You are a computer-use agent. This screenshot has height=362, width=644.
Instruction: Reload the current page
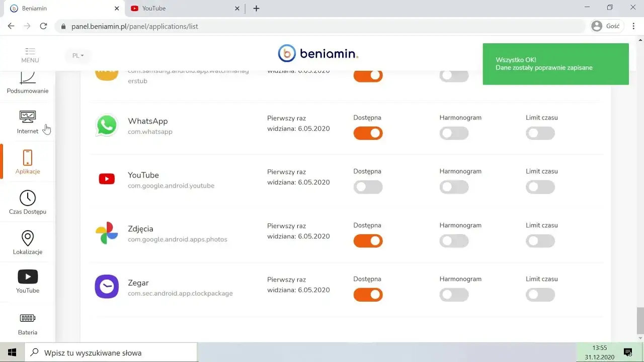[43, 26]
